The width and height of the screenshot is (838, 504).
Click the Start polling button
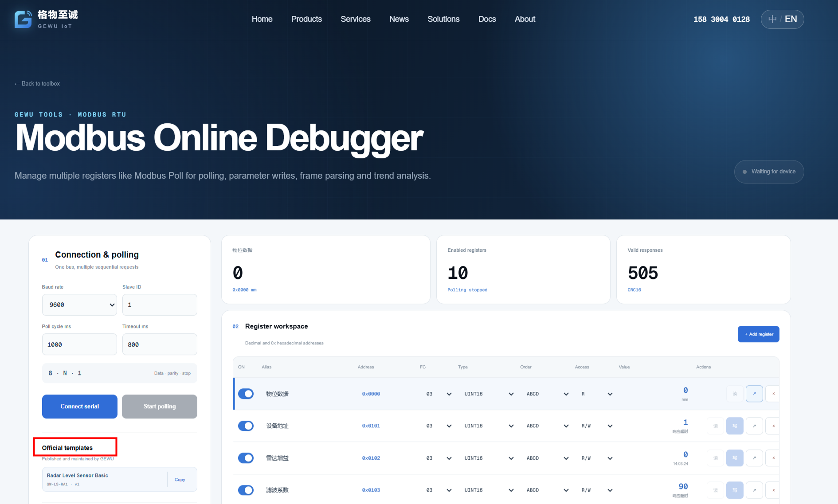click(x=160, y=406)
